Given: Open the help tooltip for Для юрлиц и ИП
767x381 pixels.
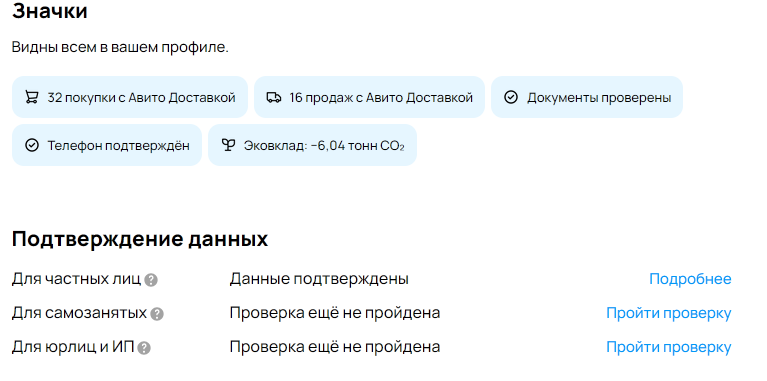Looking at the screenshot, I should coord(144,348).
